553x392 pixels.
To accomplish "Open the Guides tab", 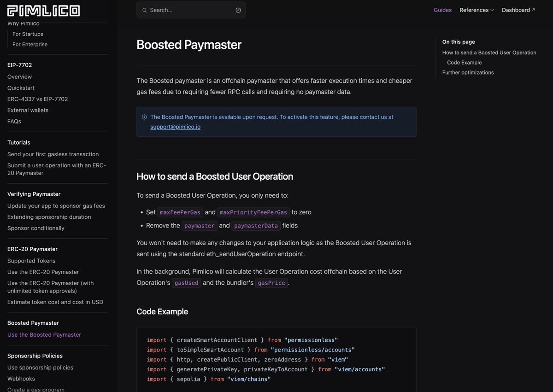I will (443, 10).
